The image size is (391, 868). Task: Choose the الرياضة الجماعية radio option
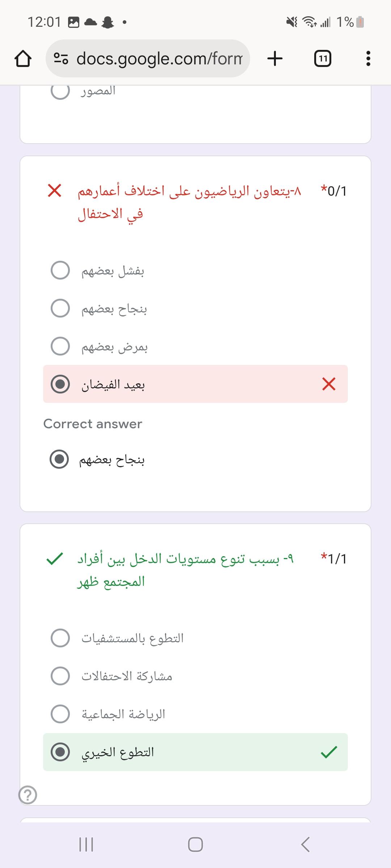[60, 714]
